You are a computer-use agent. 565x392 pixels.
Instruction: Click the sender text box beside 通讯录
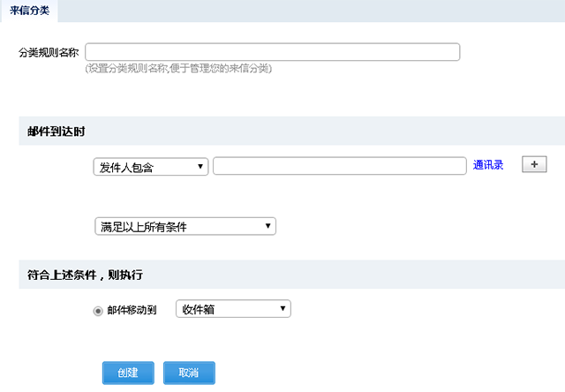pyautogui.click(x=339, y=166)
